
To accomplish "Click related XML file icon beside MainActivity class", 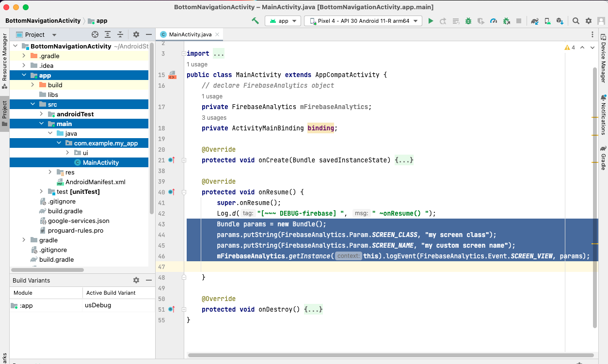I will coord(172,75).
